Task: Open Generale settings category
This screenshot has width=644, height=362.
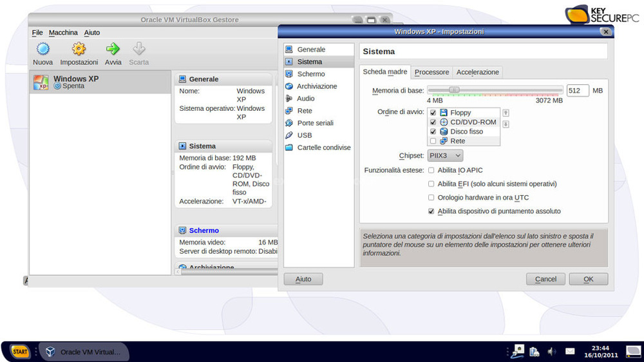Action: click(x=319, y=50)
